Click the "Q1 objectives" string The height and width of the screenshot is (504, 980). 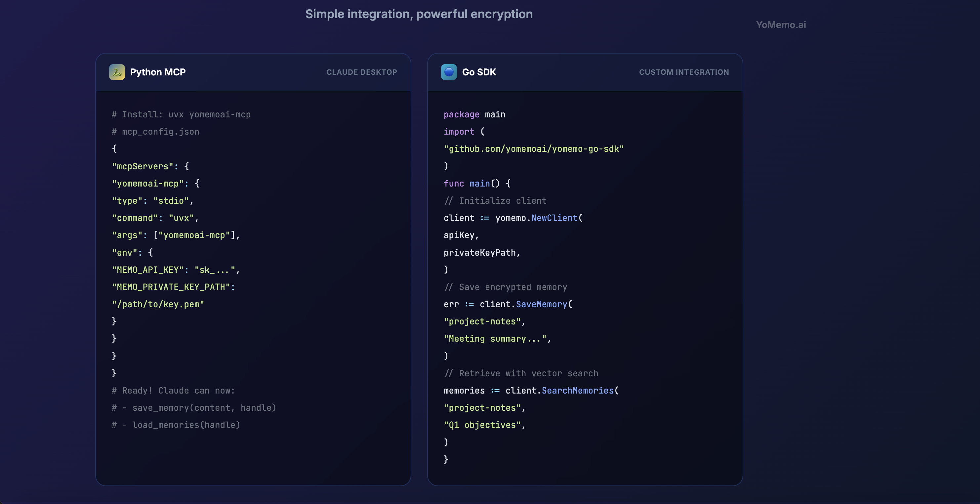[x=482, y=425]
